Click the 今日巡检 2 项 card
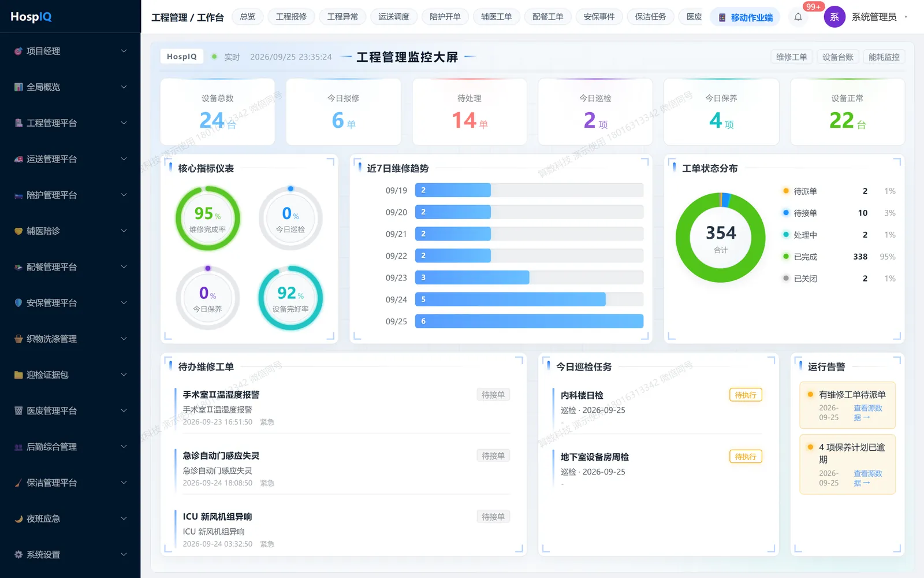Image resolution: width=924 pixels, height=578 pixels. click(x=595, y=112)
